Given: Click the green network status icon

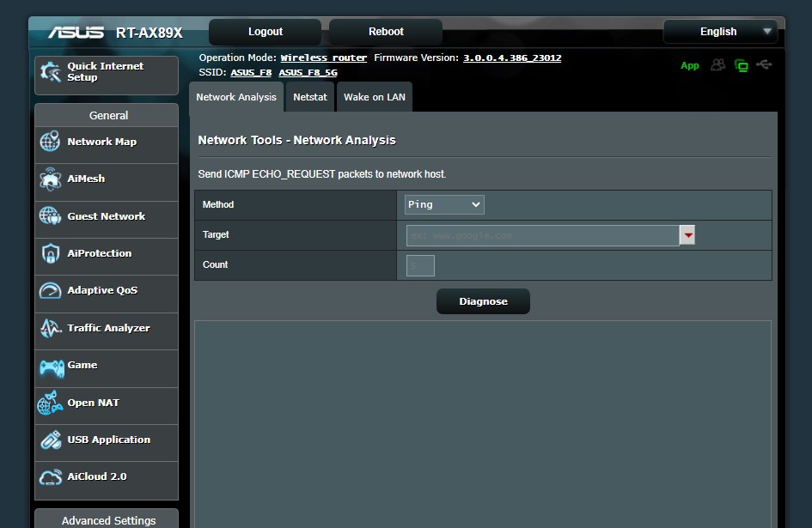Looking at the screenshot, I should [x=741, y=65].
